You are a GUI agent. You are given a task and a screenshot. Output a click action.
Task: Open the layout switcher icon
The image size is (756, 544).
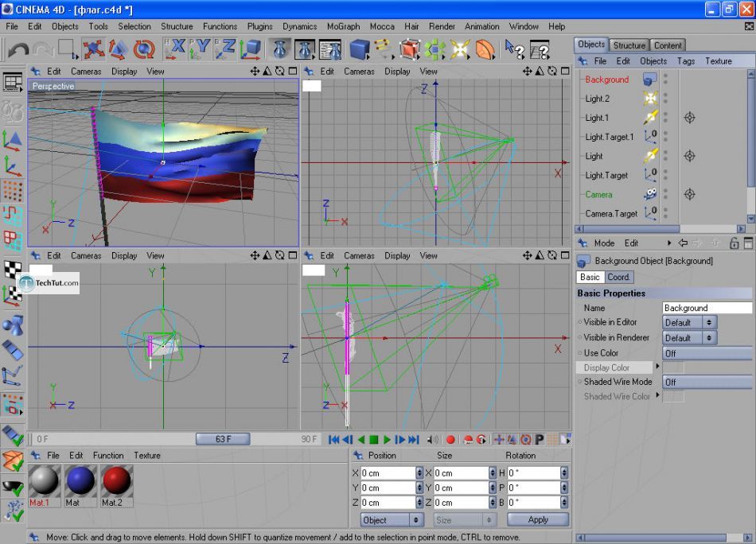(13, 83)
